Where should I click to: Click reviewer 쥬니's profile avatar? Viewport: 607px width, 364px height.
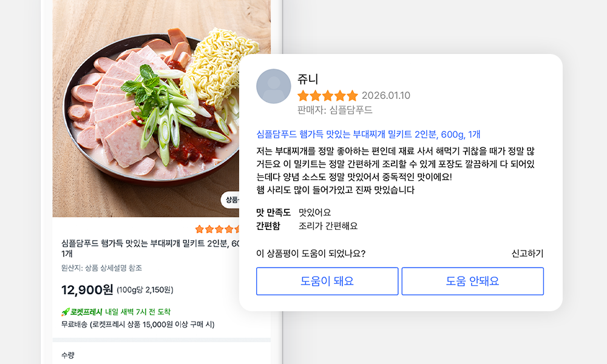tap(273, 86)
